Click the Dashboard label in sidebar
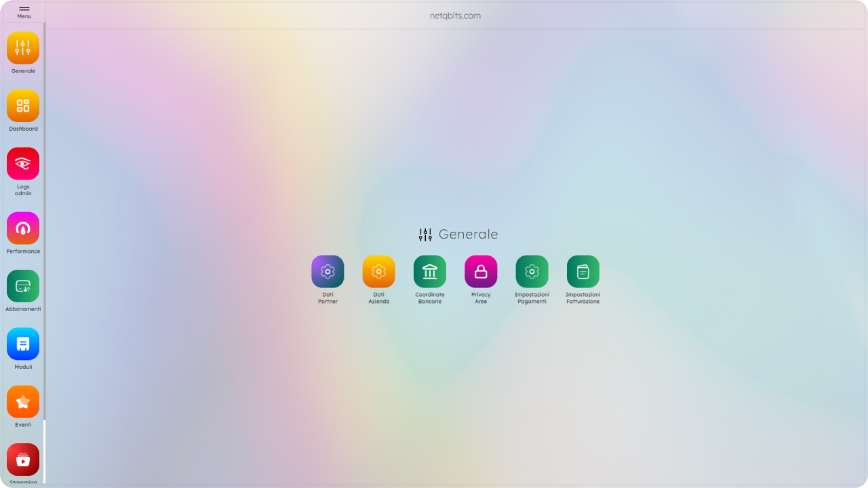 23,129
